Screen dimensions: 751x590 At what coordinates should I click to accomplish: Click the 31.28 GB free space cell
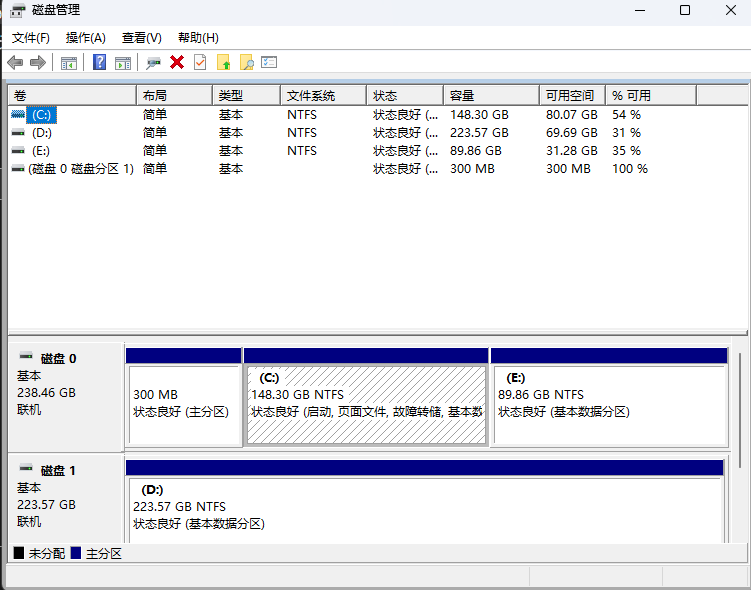[571, 151]
